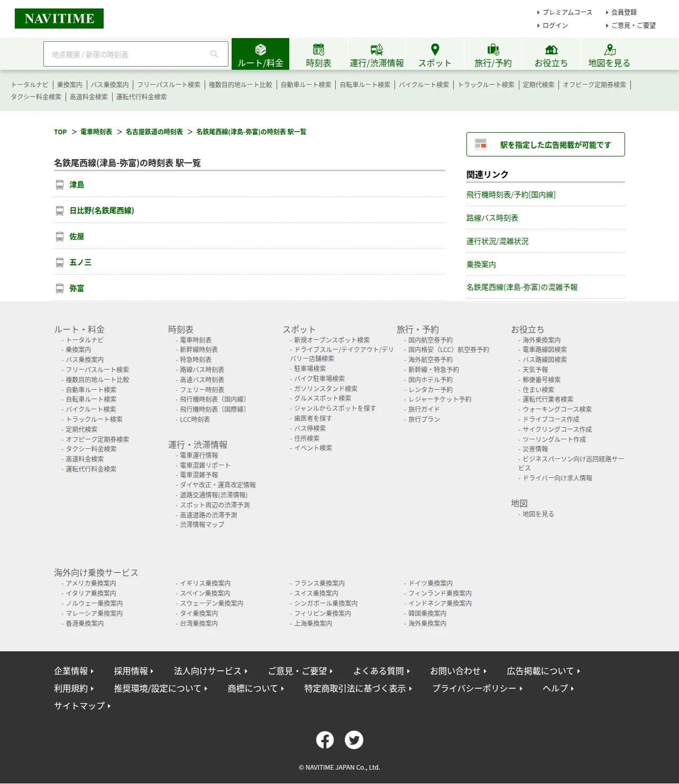This screenshot has width=679, height=784.
Task: Open プレミアムコース link
Action: (x=567, y=12)
